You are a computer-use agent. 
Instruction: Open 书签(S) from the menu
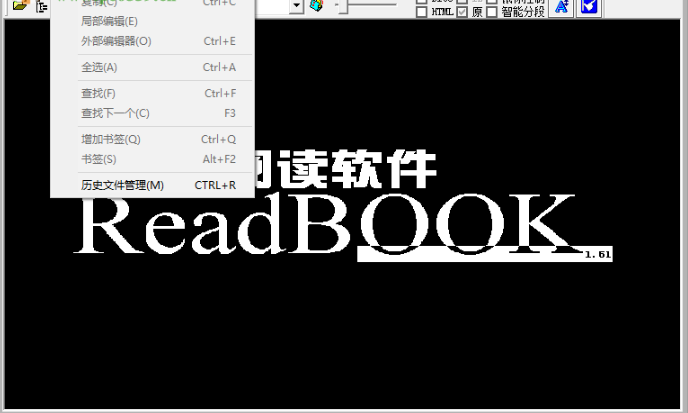(x=98, y=159)
